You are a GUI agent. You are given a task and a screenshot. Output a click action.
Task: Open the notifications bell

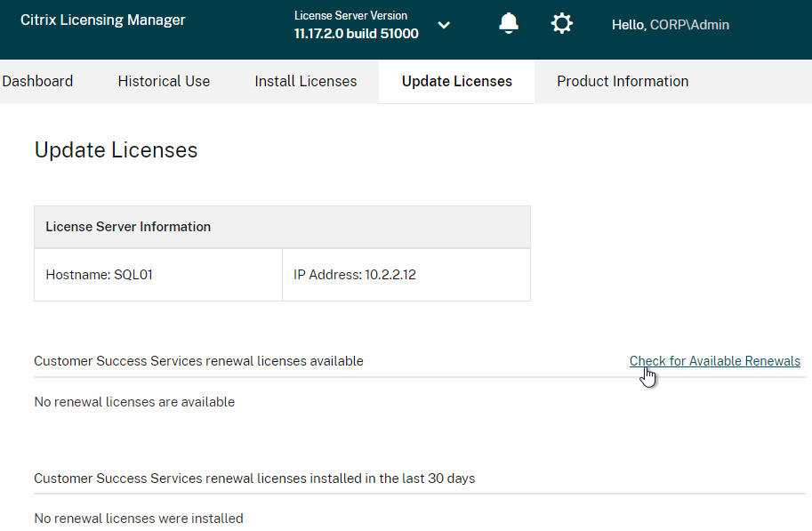pyautogui.click(x=509, y=23)
